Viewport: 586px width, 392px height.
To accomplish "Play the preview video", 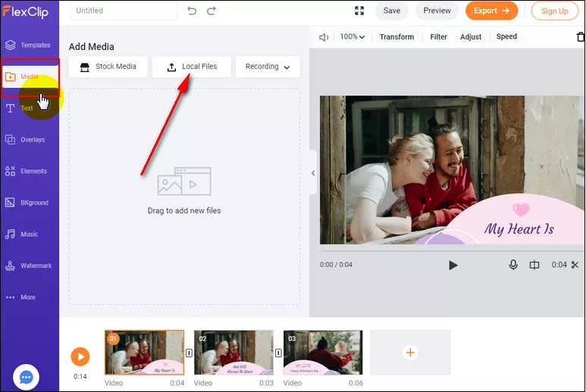I will 453,265.
